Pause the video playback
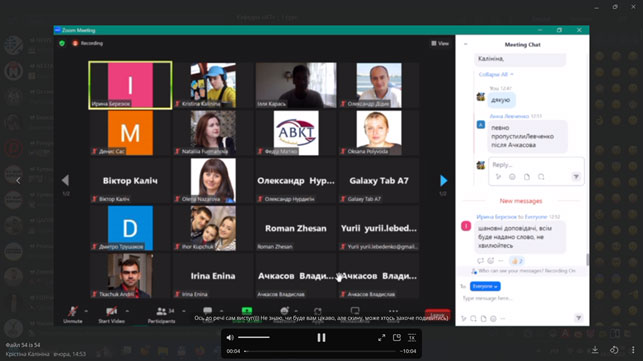The height and width of the screenshot is (361, 643). pos(321,338)
